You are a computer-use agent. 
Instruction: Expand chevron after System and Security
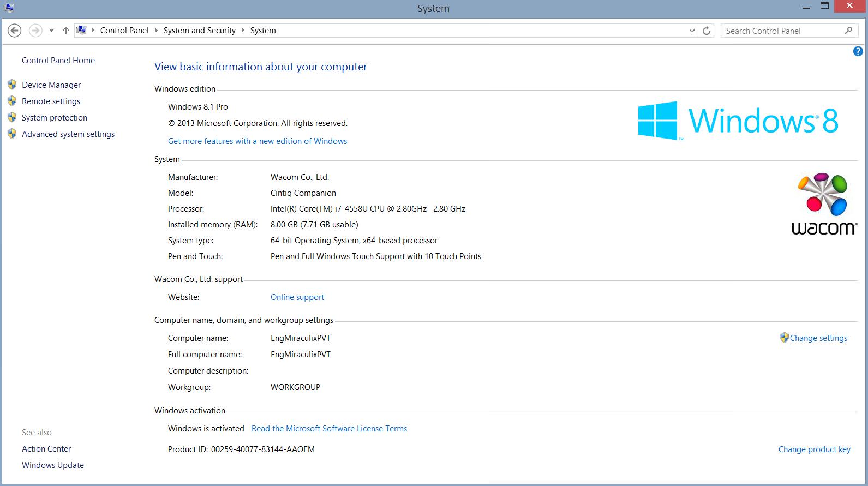243,31
